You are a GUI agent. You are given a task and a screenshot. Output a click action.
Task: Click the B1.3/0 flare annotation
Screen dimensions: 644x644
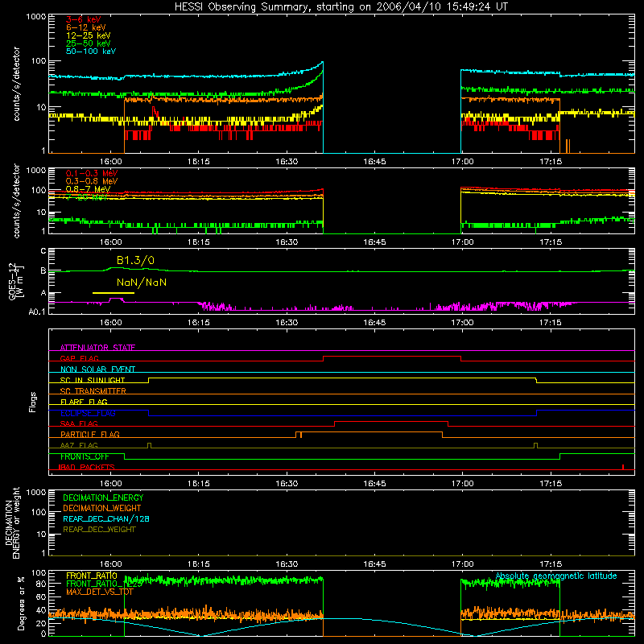point(135,260)
